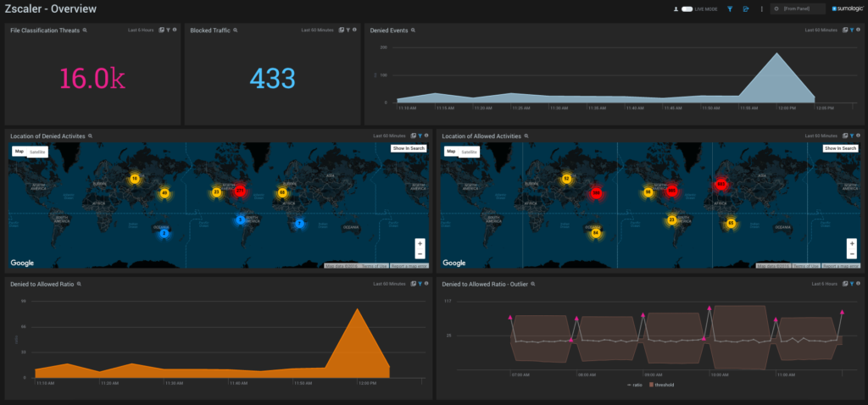Zoom out on the denied activities map
Screen dimensions: 868x405
pos(420,253)
